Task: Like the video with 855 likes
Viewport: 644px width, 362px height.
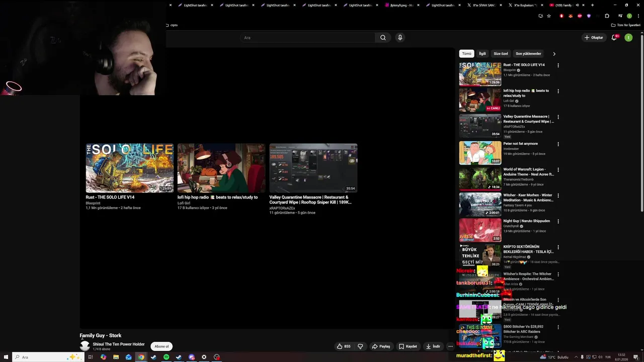Action: pos(344,346)
